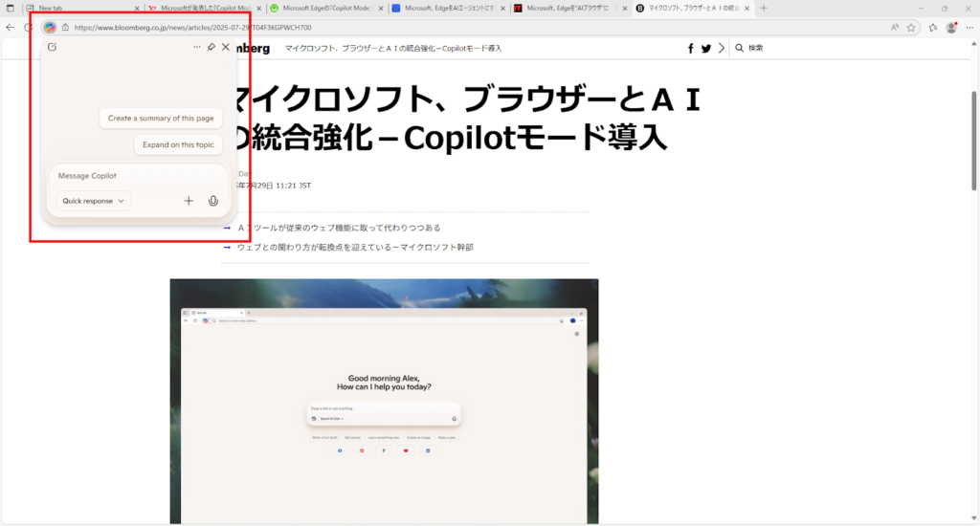Switch to the New tab tab
Viewport: 980px width, 526px height.
[x=83, y=8]
